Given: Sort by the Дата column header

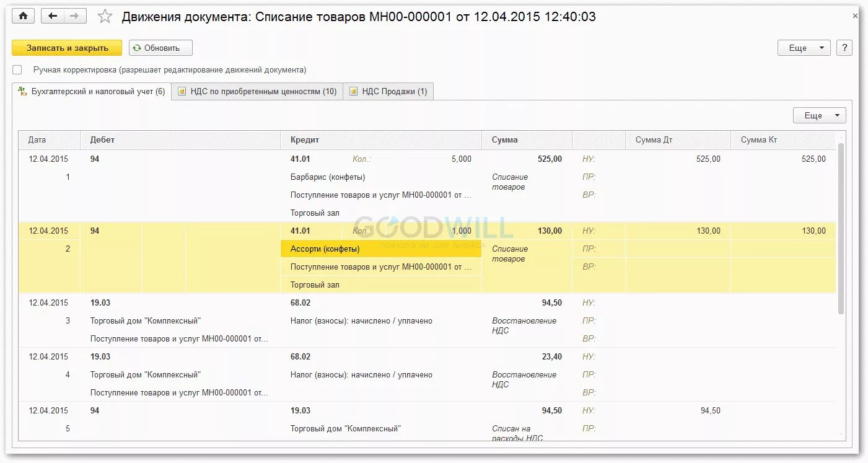Looking at the screenshot, I should [50, 140].
